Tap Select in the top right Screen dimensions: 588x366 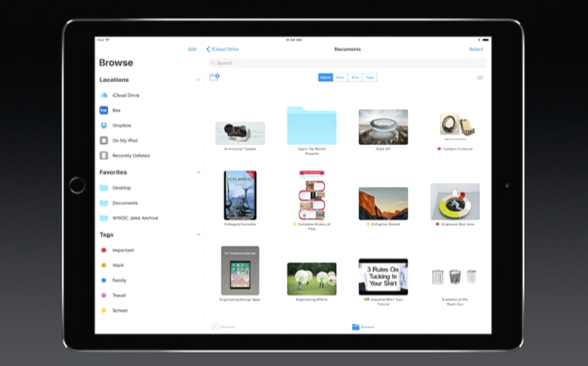tap(475, 49)
